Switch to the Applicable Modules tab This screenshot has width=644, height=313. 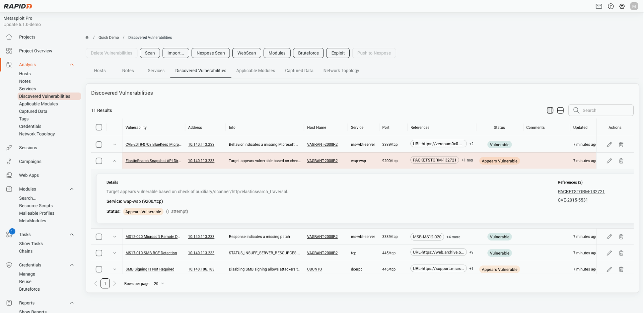[256, 71]
